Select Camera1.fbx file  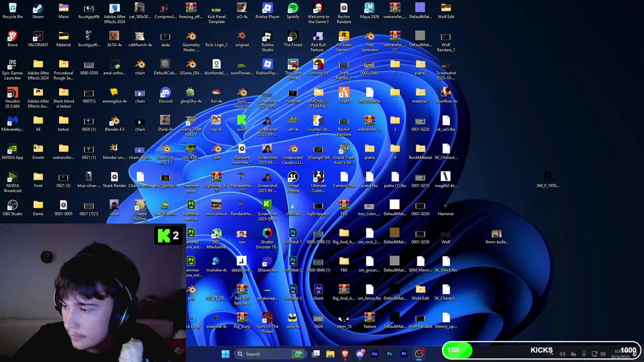[344, 180]
